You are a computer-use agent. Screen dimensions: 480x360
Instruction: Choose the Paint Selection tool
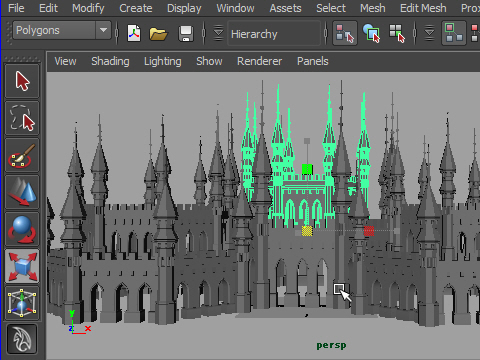click(x=22, y=155)
